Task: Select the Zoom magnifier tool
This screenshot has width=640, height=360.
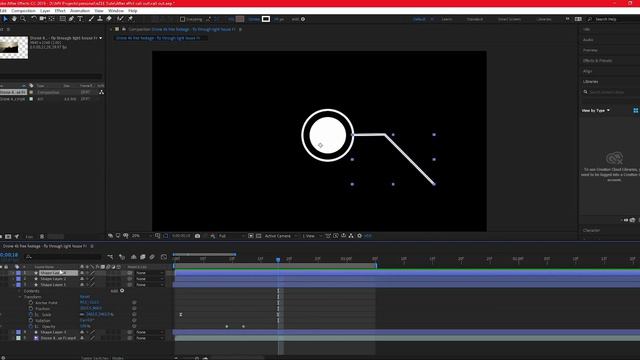Action: (23, 19)
